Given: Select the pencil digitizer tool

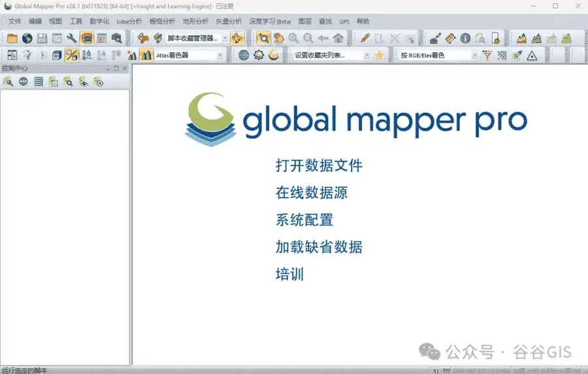Looking at the screenshot, I should [x=365, y=38].
